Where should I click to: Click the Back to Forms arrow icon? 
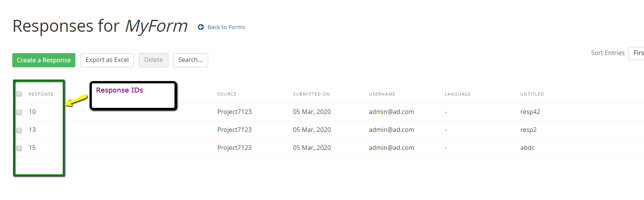click(x=201, y=27)
